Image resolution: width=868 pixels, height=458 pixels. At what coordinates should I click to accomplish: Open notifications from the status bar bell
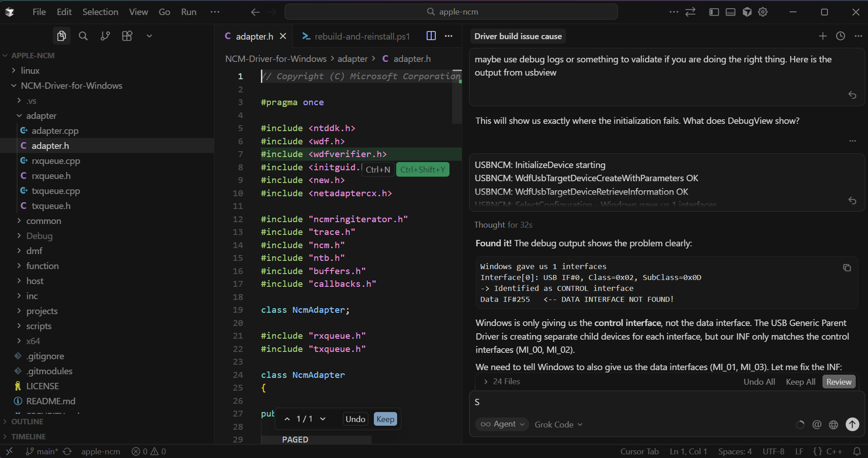pos(858,451)
